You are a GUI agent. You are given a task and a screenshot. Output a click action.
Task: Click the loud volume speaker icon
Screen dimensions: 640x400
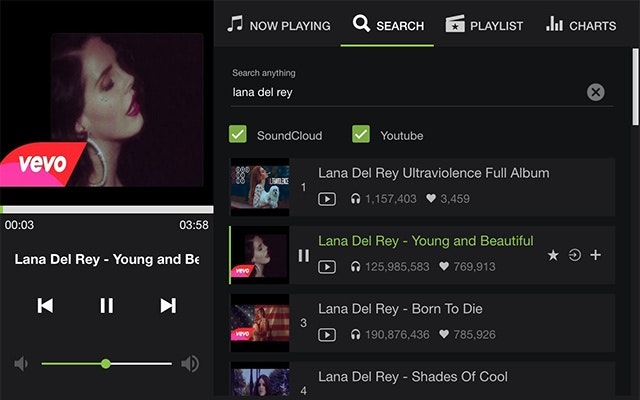[x=190, y=363]
